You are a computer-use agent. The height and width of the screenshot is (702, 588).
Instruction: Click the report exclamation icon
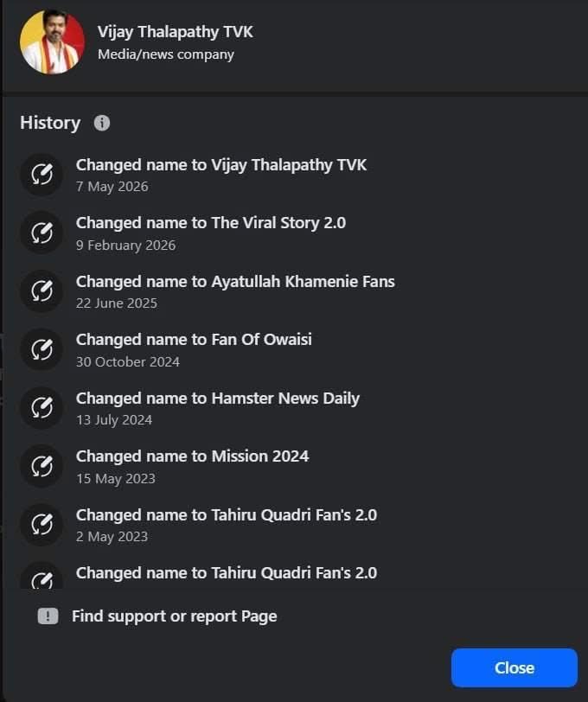48,616
